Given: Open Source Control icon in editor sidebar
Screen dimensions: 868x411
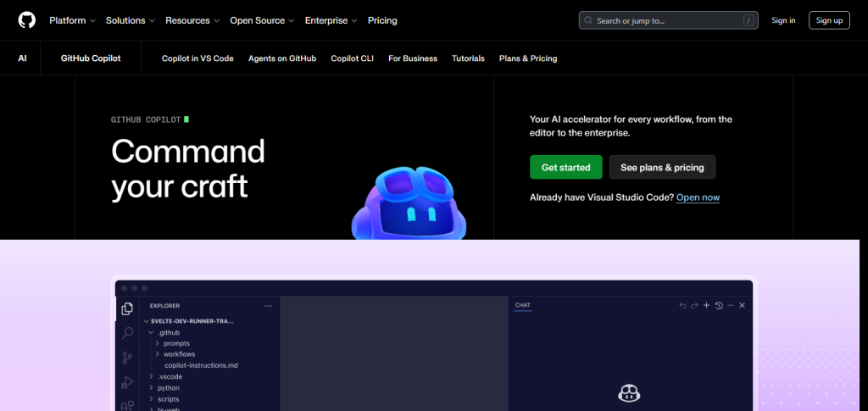Looking at the screenshot, I should coord(127,358).
